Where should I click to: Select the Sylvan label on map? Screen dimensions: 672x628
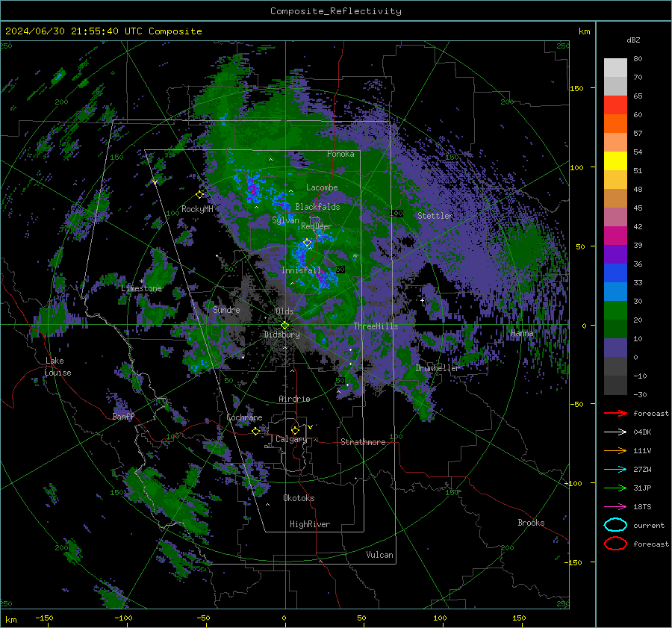(285, 220)
